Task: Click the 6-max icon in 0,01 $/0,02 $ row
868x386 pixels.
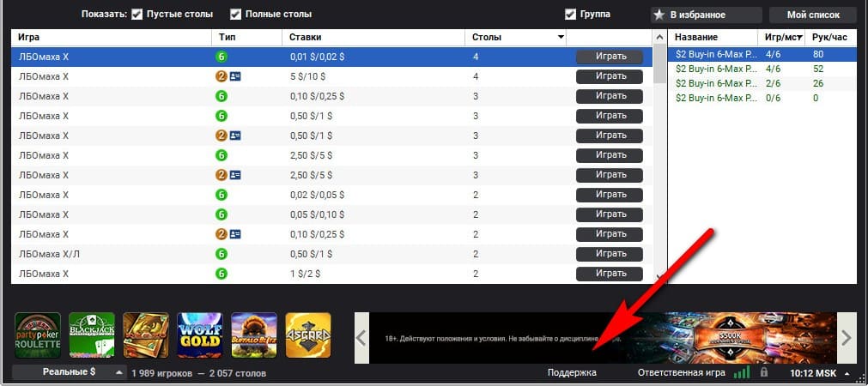Action: pos(222,57)
